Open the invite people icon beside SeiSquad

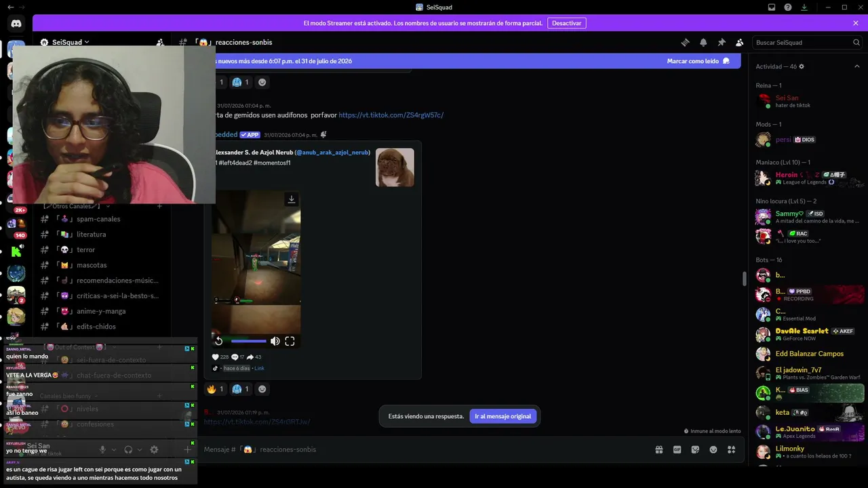[160, 42]
